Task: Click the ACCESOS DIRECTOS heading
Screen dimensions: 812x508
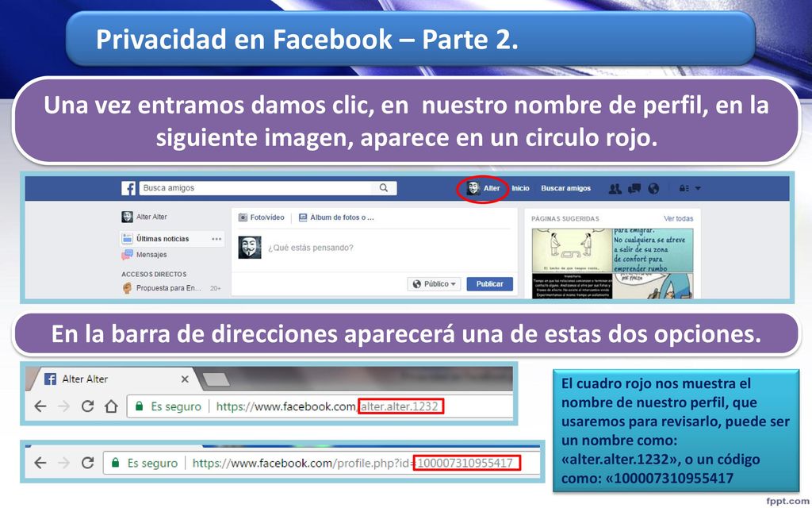Action: pyautogui.click(x=154, y=274)
